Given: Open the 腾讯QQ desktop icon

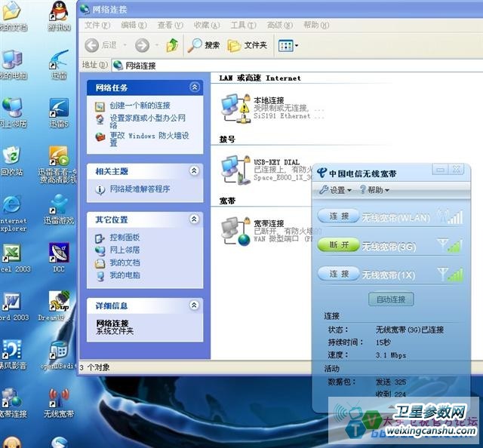Looking at the screenshot, I should [59, 16].
